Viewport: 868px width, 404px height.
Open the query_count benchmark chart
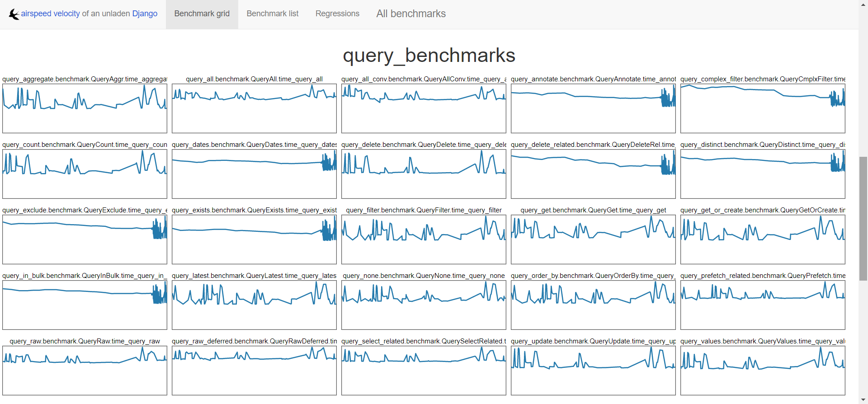[x=85, y=174]
